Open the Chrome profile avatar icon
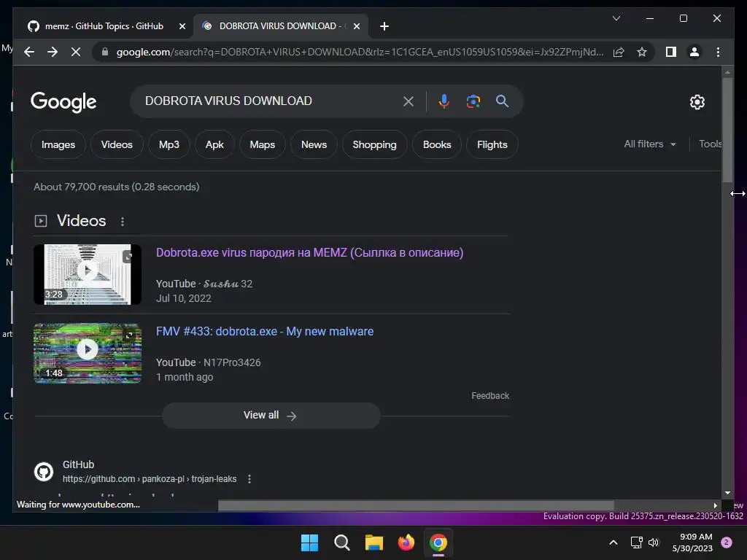The width and height of the screenshot is (747, 560). click(694, 52)
